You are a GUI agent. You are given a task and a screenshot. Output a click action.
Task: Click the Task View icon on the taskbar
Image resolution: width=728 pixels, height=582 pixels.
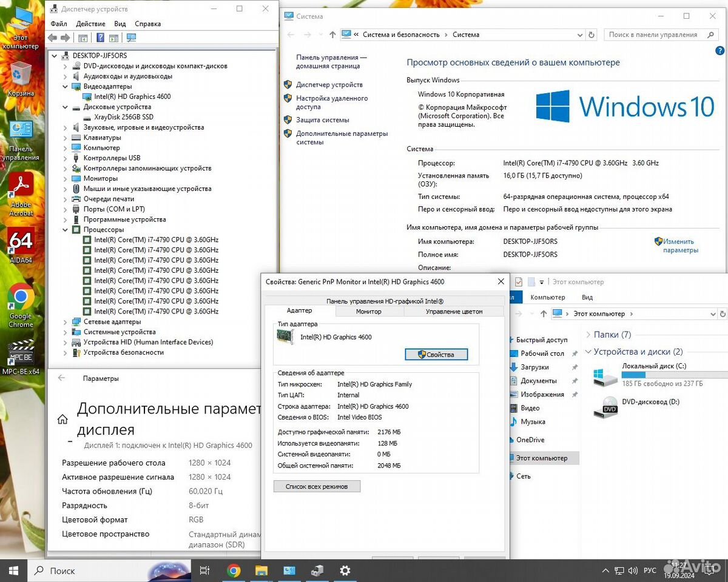204,570
